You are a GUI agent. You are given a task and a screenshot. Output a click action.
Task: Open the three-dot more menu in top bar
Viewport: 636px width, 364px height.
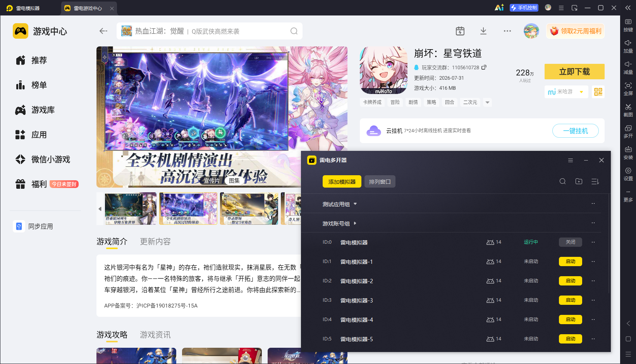(507, 31)
